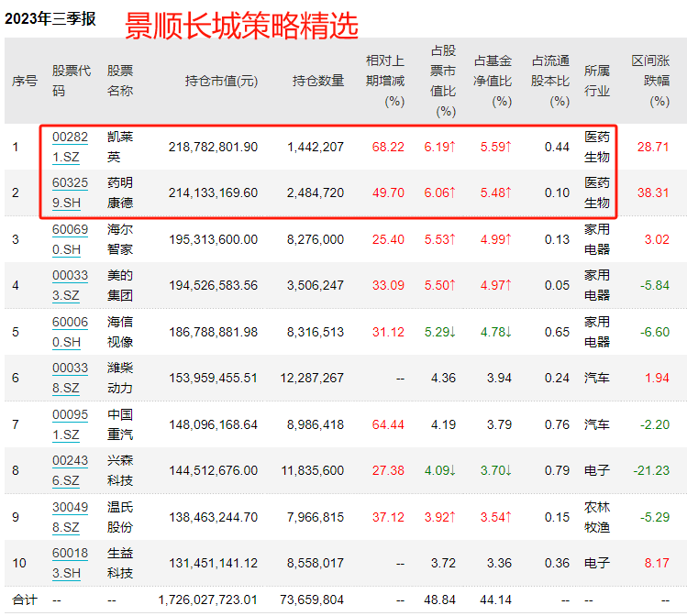The image size is (687, 616).
Task: Select stock name 兴森科技
Action: pos(120,470)
